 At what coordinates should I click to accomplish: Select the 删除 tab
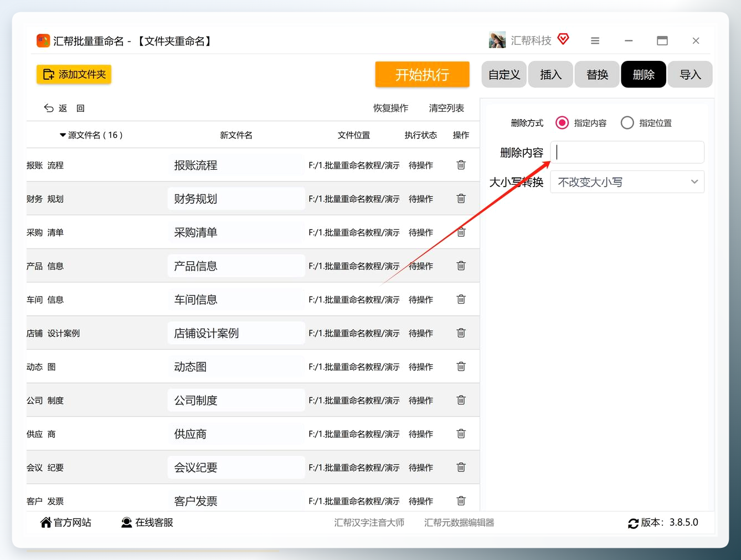(x=644, y=74)
